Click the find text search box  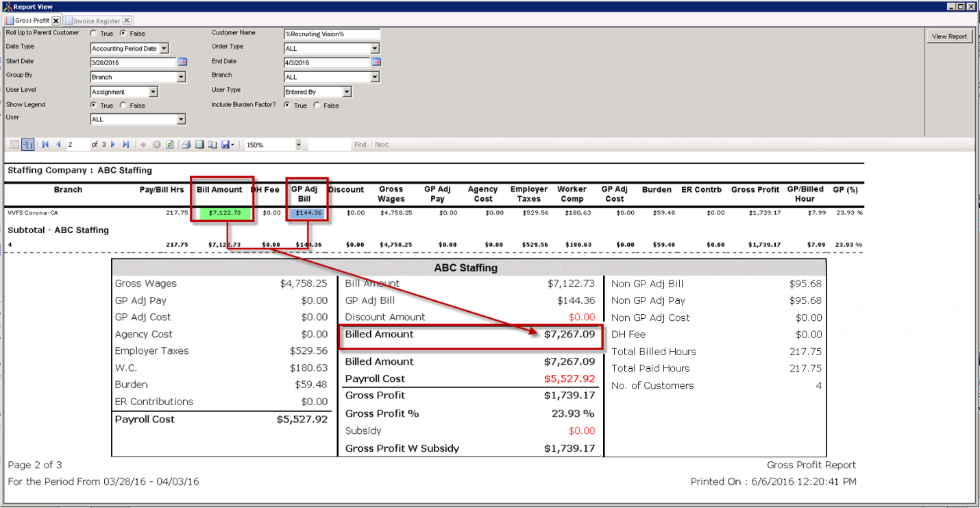(328, 145)
